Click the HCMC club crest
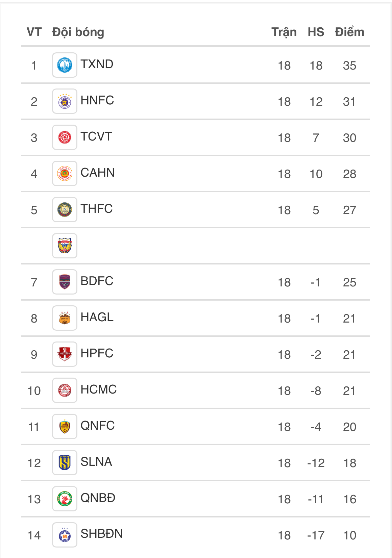This screenshot has width=392, height=558. (x=65, y=390)
